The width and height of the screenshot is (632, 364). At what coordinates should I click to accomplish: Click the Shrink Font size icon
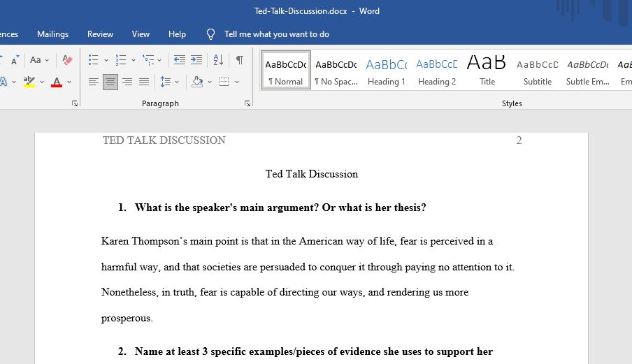(x=15, y=60)
